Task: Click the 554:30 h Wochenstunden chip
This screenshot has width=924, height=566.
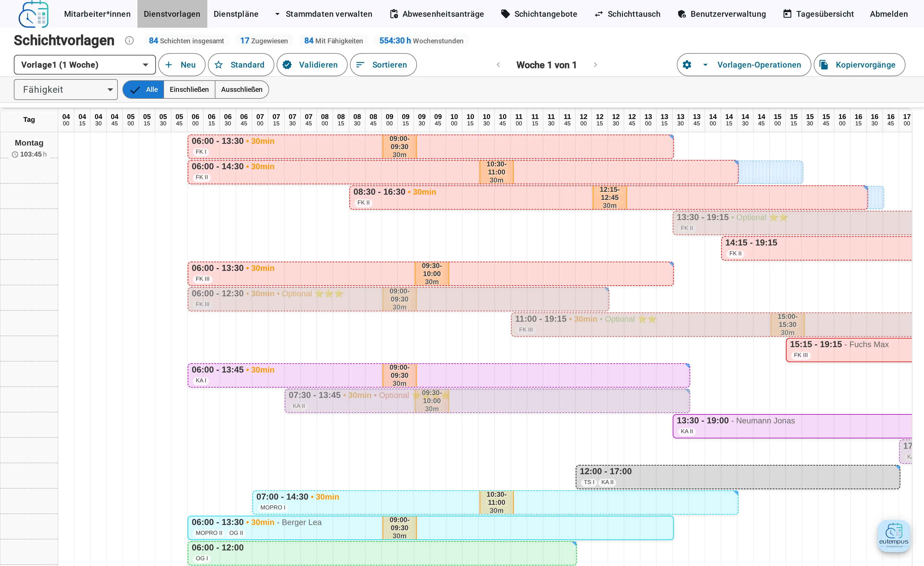Action: 421,40
